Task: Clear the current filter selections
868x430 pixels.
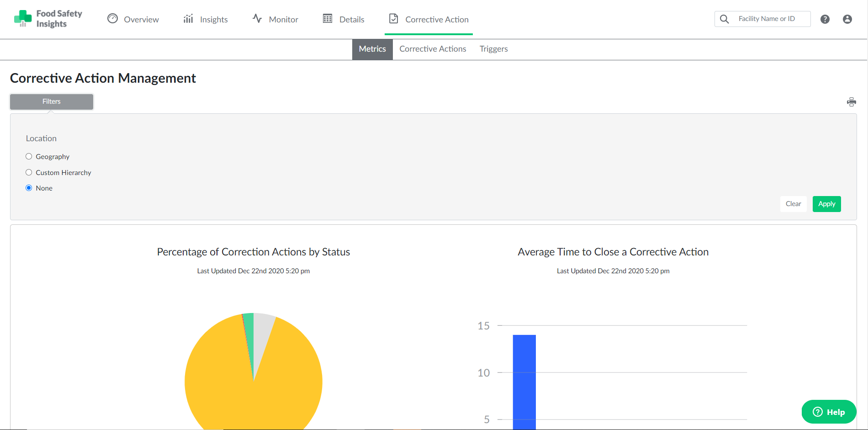Action: pos(793,204)
